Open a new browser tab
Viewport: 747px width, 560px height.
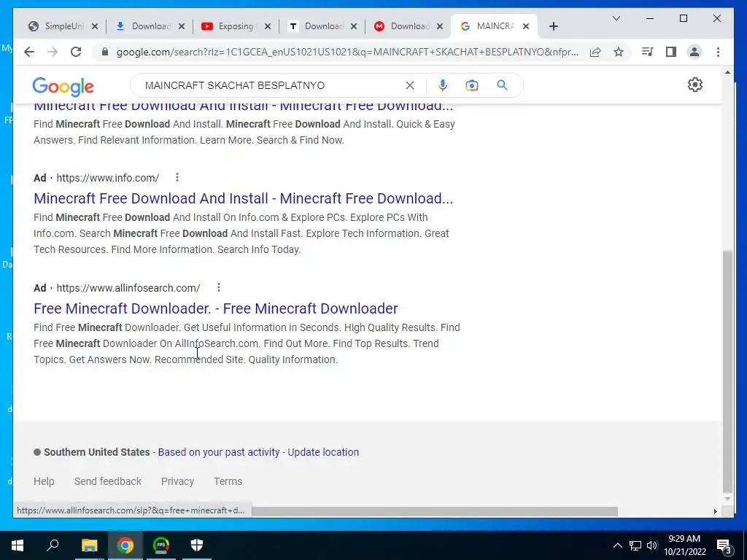tap(553, 26)
